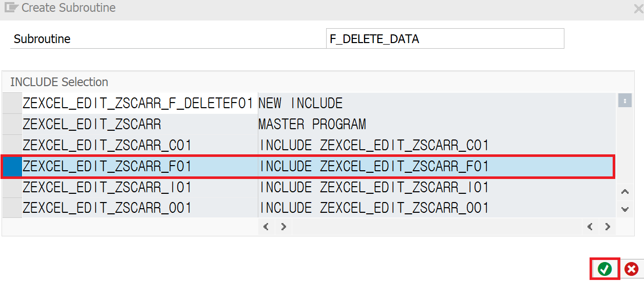The image size is (644, 281).
Task: Confirm with the green checkmark icon
Action: (605, 269)
